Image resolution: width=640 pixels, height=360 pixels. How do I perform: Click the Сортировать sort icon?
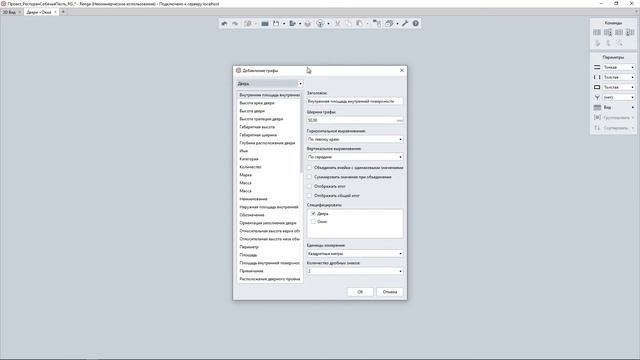click(x=597, y=128)
